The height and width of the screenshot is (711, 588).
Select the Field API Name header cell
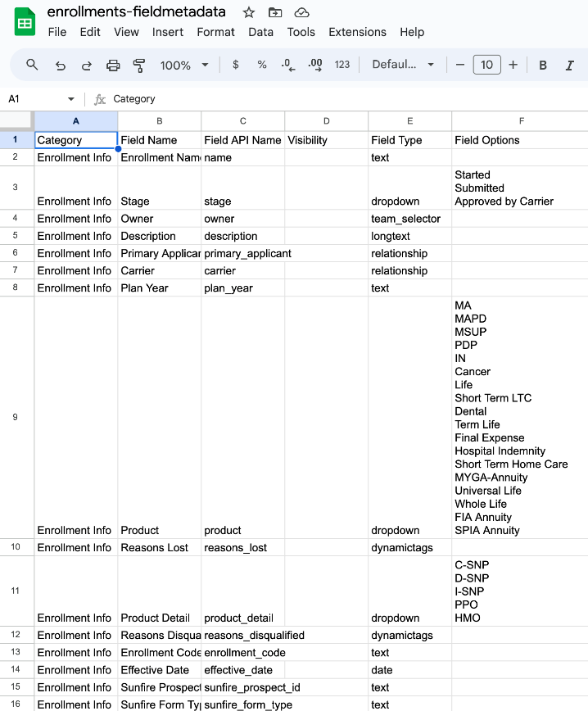tap(243, 140)
